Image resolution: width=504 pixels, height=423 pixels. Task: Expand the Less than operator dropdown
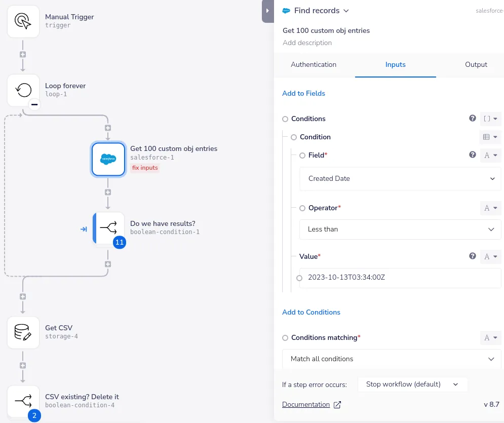pyautogui.click(x=400, y=229)
